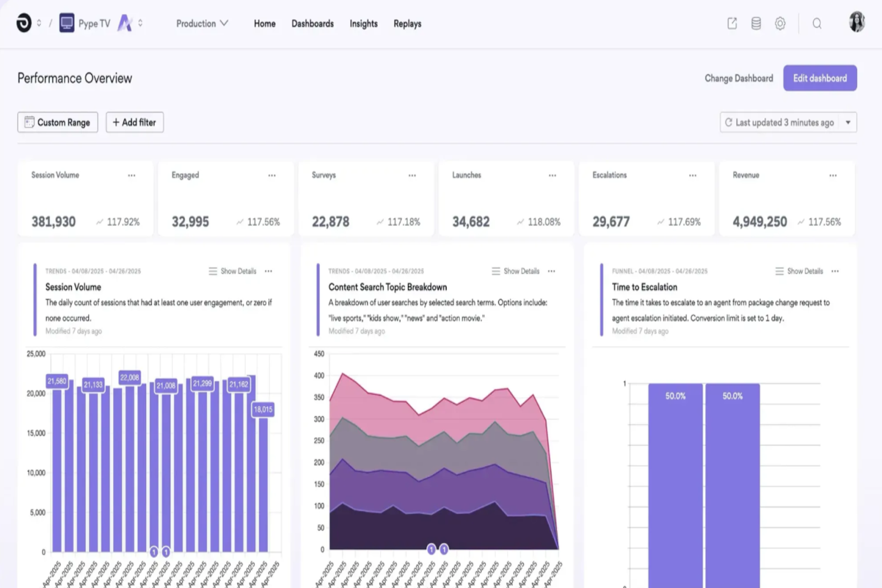The width and height of the screenshot is (882, 588).
Task: Expand the Production environment dropdown
Action: coord(202,23)
